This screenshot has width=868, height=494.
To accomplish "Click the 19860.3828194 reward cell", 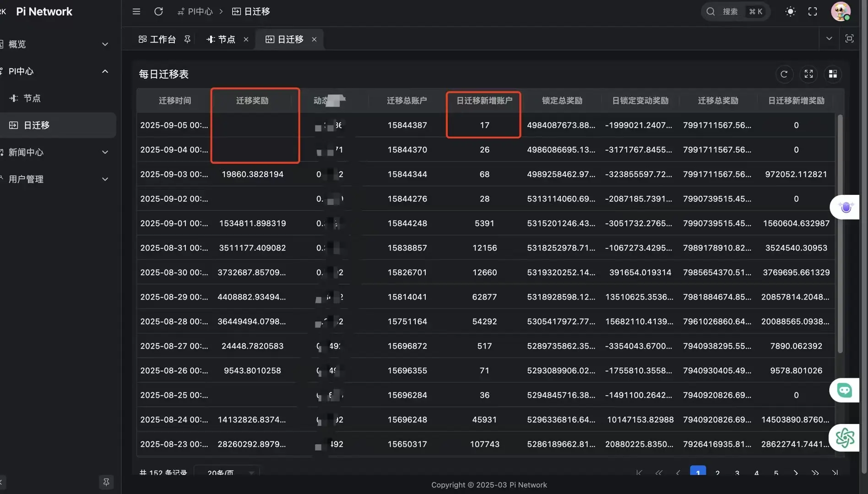I will 252,174.
